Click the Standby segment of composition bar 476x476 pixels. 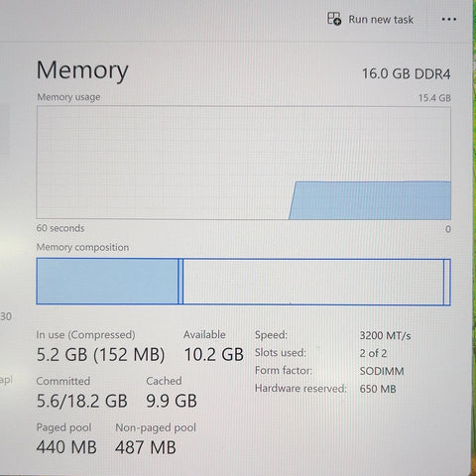tap(313, 282)
